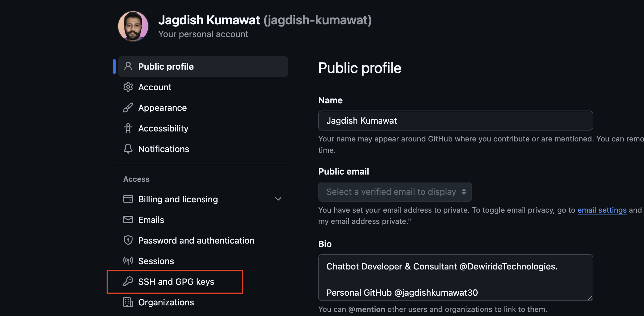
Task: Select the Account settings gear icon
Action: coord(128,87)
